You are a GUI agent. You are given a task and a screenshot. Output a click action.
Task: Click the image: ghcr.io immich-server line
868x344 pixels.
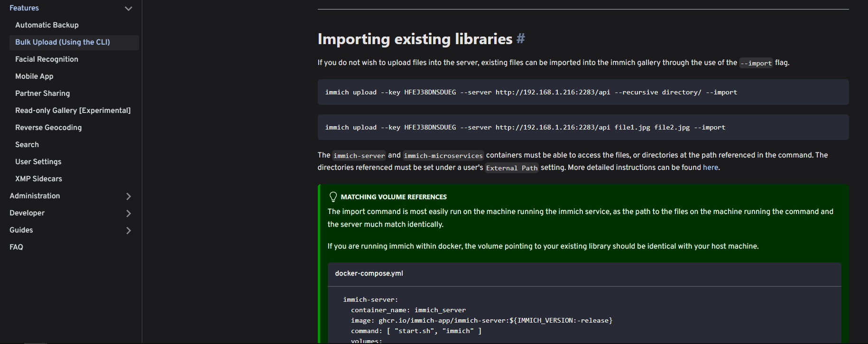point(482,321)
